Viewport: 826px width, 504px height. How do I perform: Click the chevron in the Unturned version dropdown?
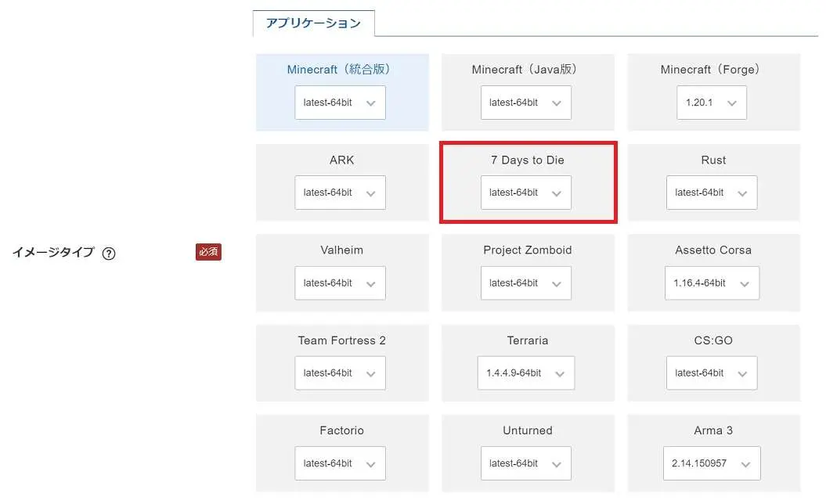point(557,464)
